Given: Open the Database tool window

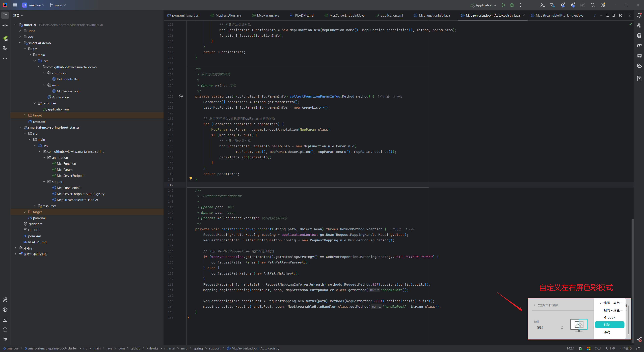Looking at the screenshot, I should (639, 36).
